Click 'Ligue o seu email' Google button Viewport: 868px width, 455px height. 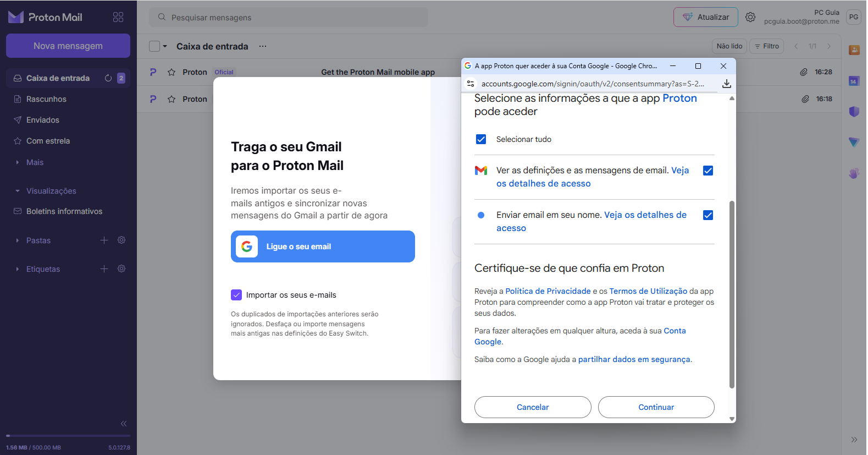(x=323, y=246)
